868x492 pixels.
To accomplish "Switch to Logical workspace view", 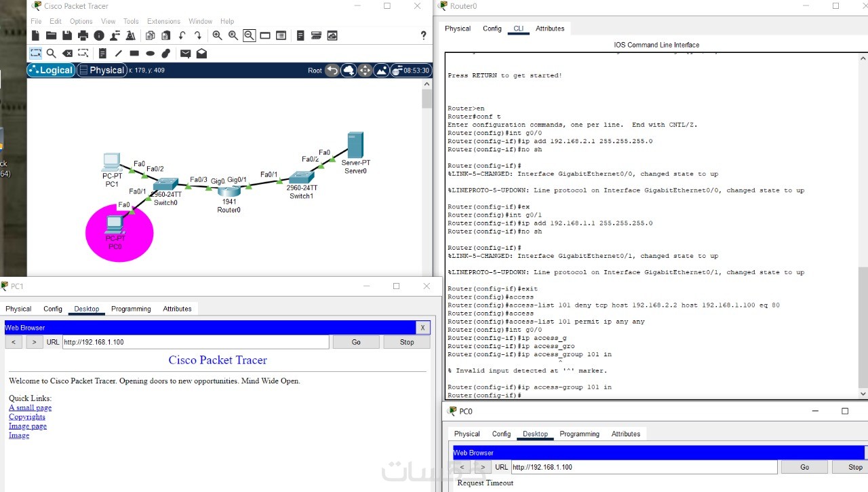I will (x=50, y=70).
